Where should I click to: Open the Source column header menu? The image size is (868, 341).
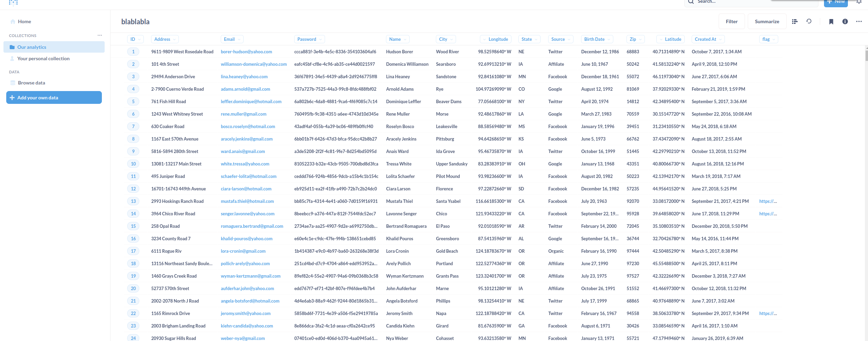tap(561, 39)
